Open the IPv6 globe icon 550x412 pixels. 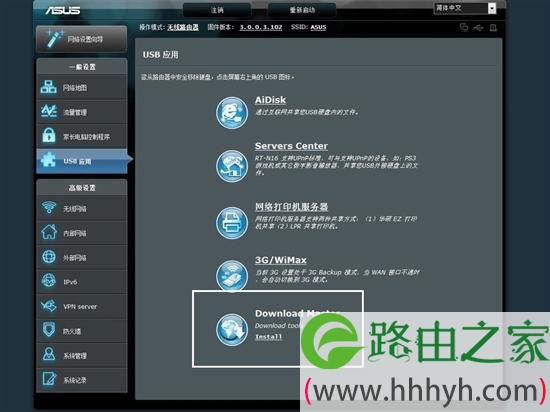[48, 281]
